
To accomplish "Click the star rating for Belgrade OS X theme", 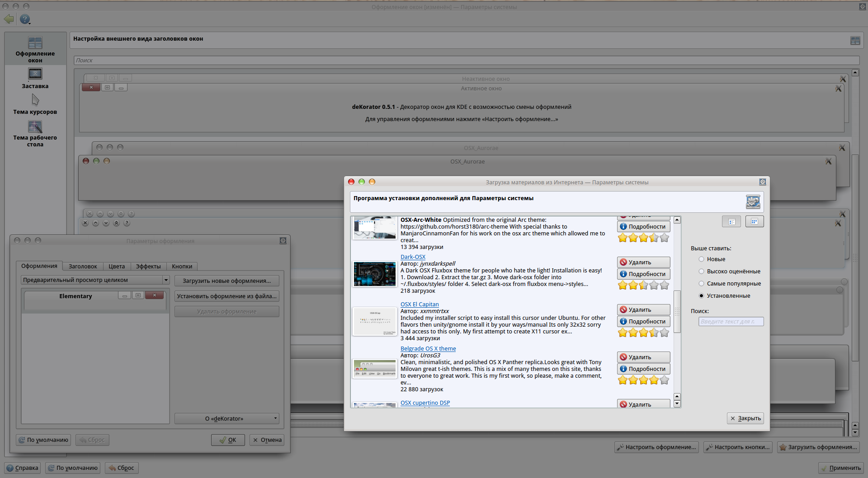I will tap(643, 380).
